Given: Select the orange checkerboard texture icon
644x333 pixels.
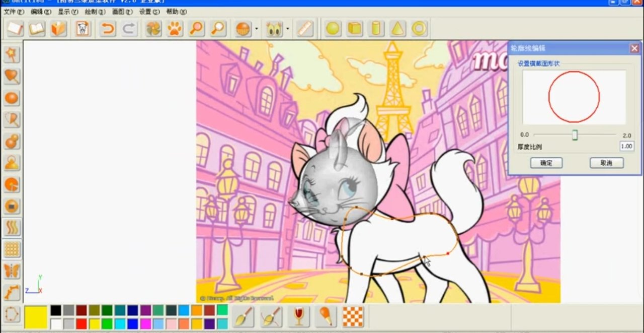Looking at the screenshot, I should tap(353, 316).
